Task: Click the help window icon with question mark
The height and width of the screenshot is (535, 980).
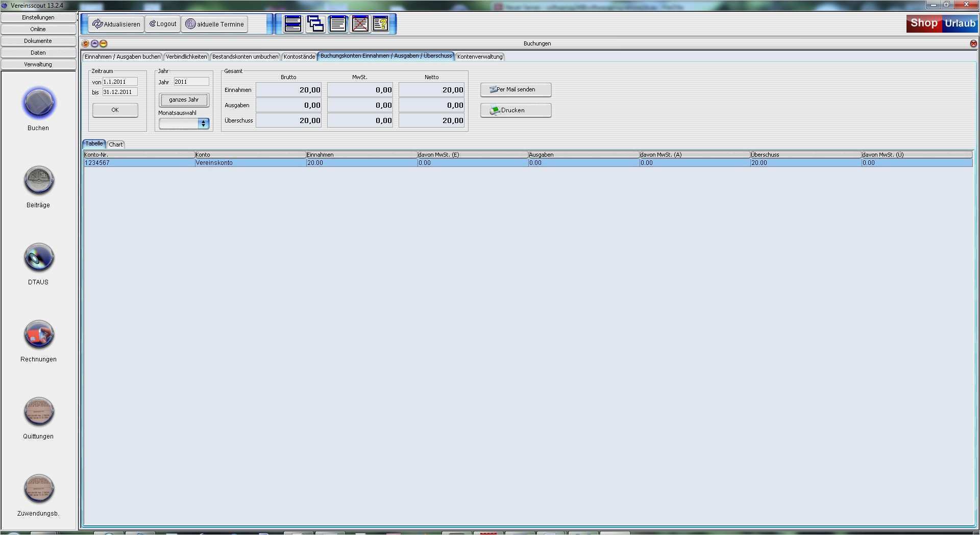Action: [381, 24]
